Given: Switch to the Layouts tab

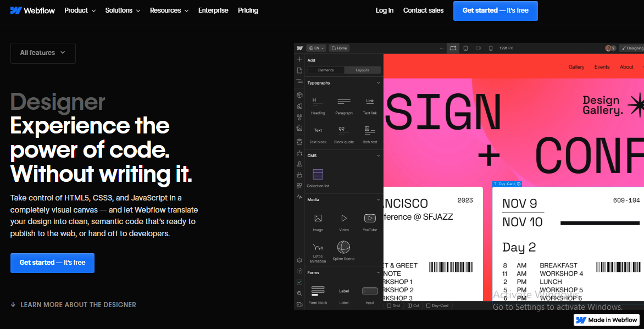Looking at the screenshot, I should pyautogui.click(x=362, y=70).
